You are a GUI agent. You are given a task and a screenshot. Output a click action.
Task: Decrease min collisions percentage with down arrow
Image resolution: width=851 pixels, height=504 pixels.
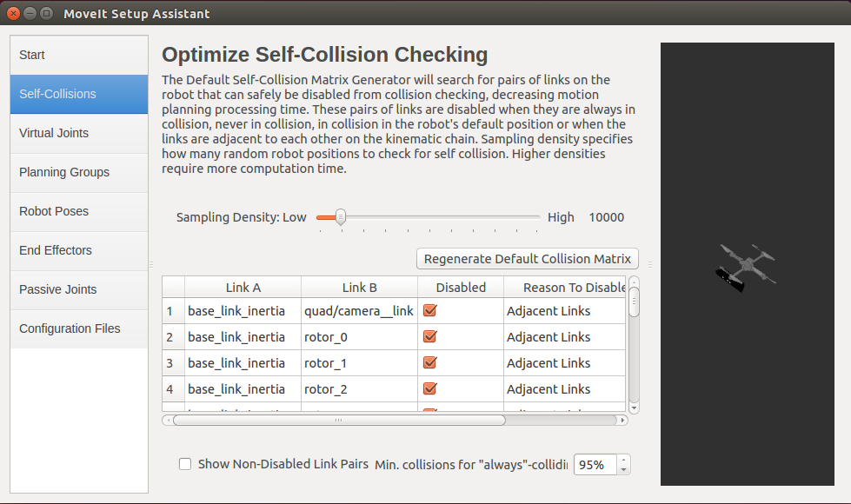(623, 470)
